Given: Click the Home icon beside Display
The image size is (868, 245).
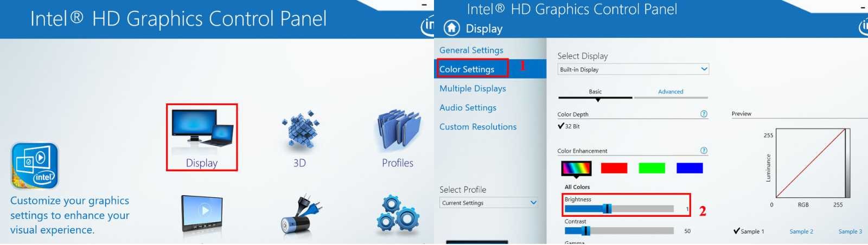Looking at the screenshot, I should (x=451, y=28).
